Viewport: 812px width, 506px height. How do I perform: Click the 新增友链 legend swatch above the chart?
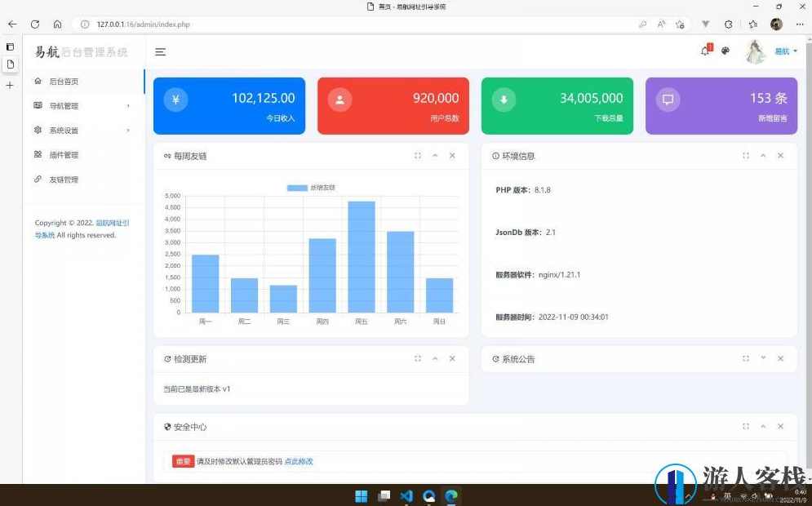(x=297, y=187)
